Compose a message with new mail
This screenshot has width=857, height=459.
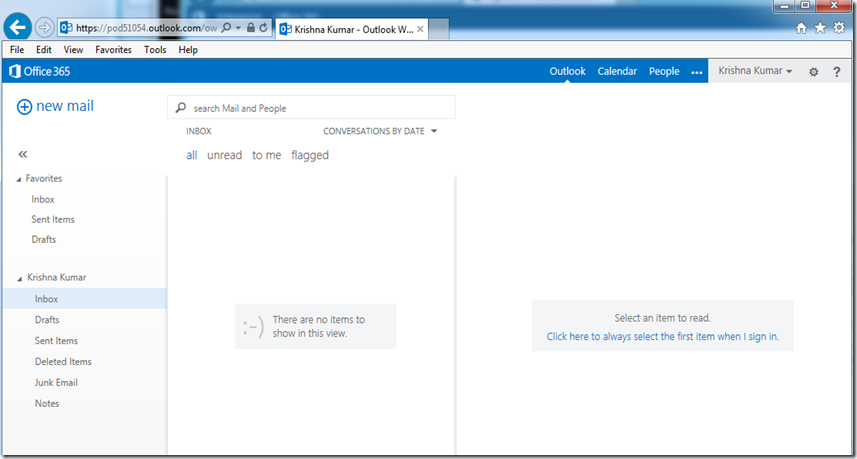point(55,106)
